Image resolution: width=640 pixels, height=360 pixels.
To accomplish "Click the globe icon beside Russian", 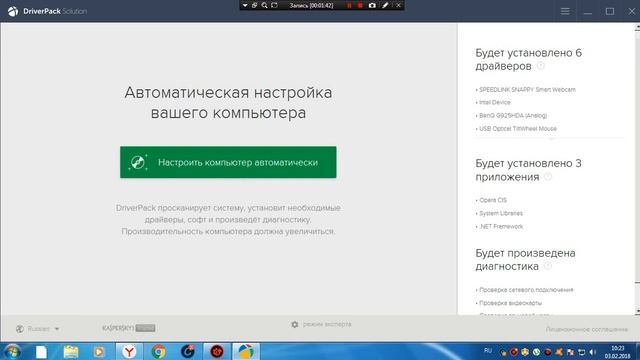I will (20, 329).
